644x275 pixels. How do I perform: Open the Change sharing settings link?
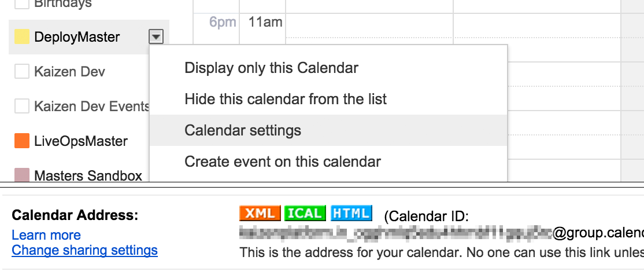84,250
